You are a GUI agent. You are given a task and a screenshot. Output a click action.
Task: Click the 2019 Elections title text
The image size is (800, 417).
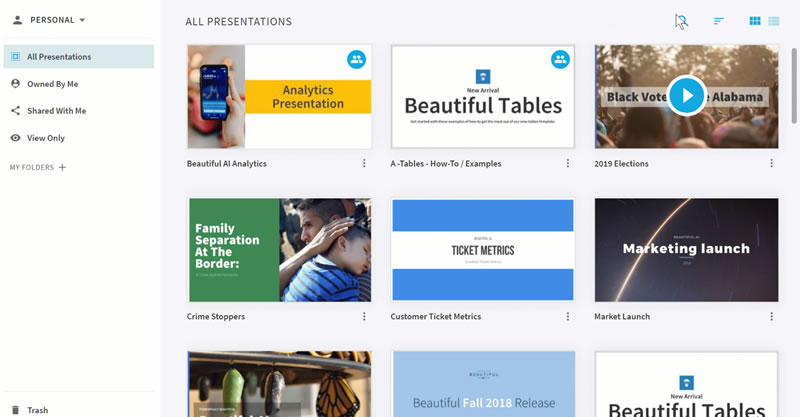pyautogui.click(x=621, y=164)
